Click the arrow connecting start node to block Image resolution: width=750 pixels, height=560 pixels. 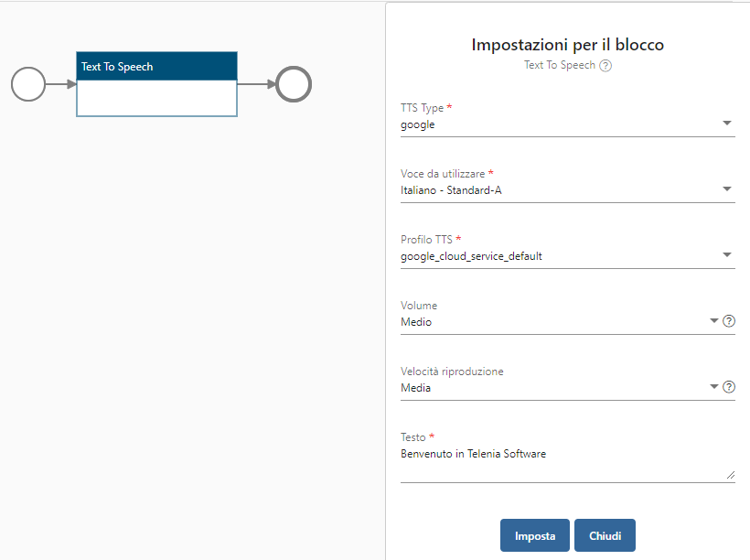tap(61, 84)
